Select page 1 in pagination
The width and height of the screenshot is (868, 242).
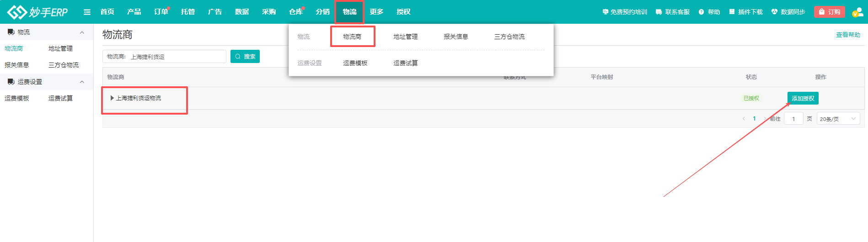tap(754, 119)
